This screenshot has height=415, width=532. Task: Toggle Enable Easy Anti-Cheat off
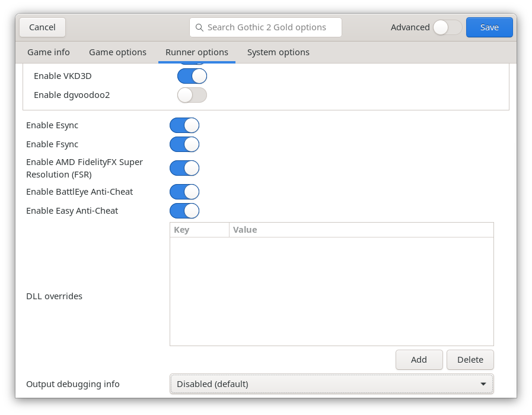pyautogui.click(x=184, y=211)
